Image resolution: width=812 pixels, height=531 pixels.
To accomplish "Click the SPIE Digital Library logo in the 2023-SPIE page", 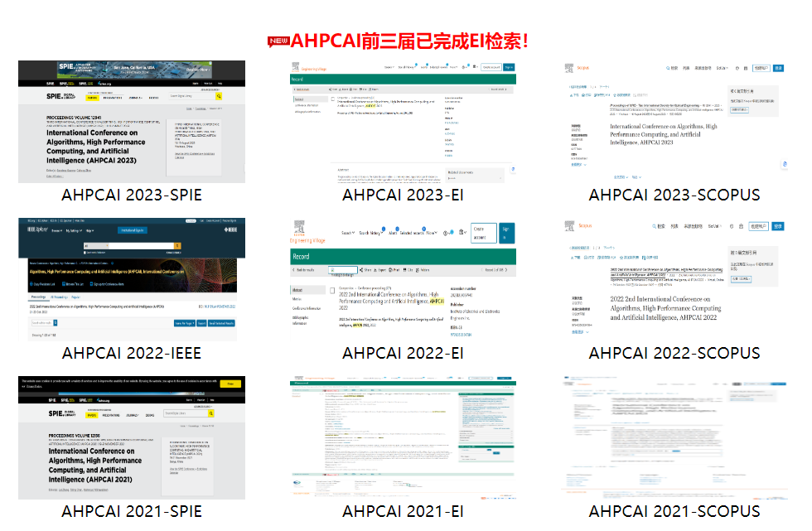I will 60,96.
